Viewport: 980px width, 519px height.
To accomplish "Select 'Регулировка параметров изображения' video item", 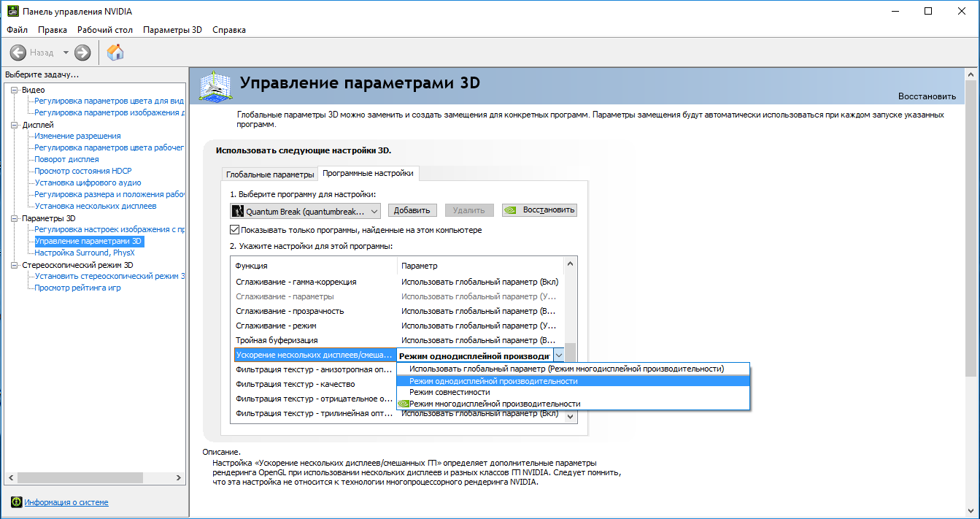I will coord(109,112).
